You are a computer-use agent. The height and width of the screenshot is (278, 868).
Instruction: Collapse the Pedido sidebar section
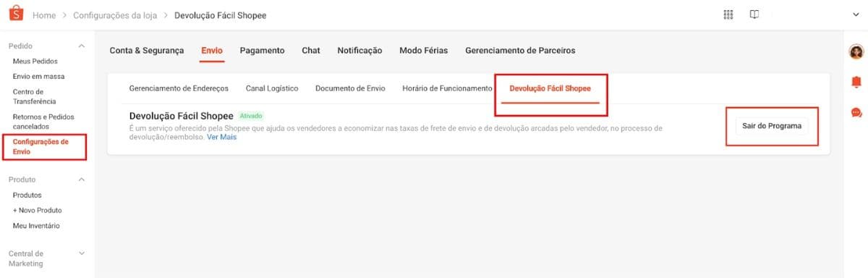81,46
